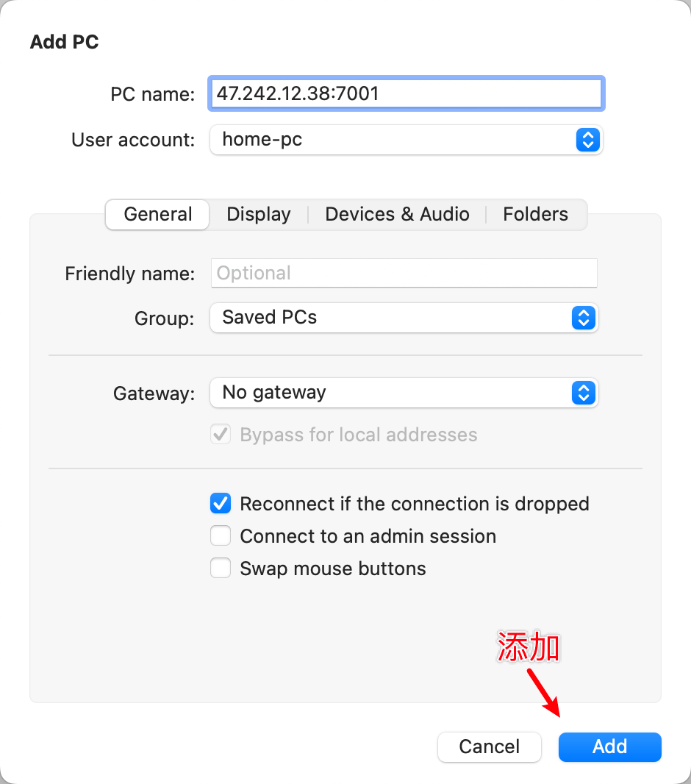Toggle Reconnect if the connection is dropped

click(x=221, y=504)
